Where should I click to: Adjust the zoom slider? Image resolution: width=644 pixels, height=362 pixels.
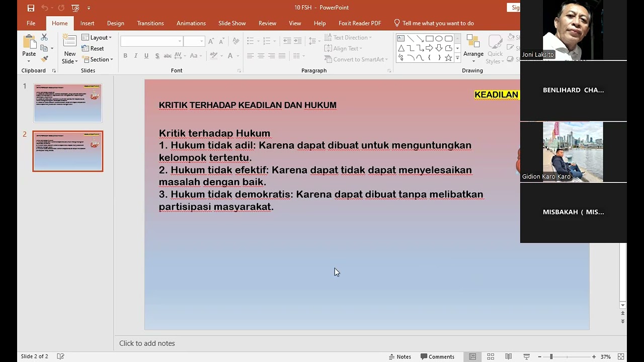pos(551,356)
